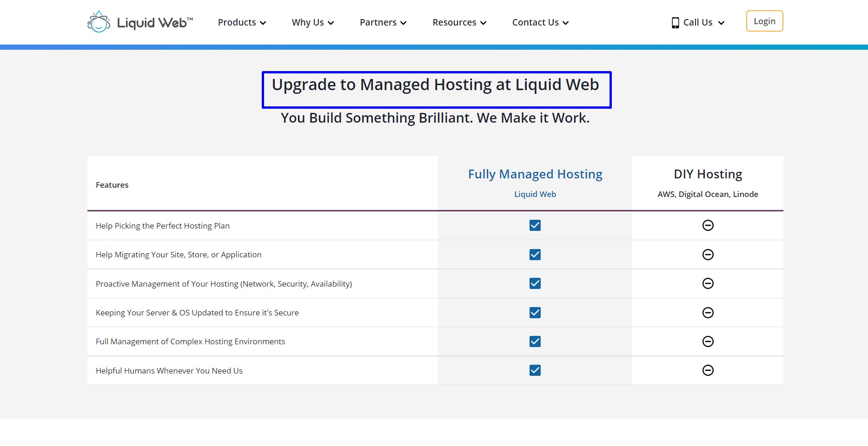
Task: Expand the Why Us dropdown chevron
Action: point(331,23)
